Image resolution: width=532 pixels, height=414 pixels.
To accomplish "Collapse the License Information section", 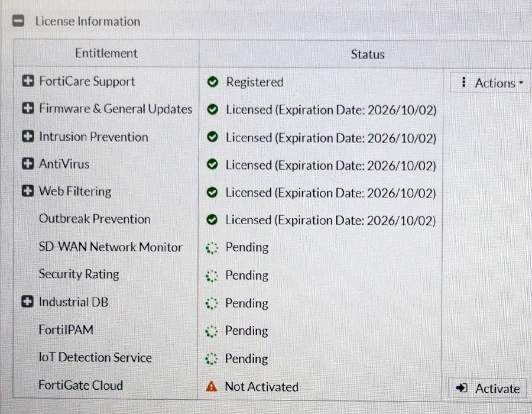I will (x=19, y=21).
